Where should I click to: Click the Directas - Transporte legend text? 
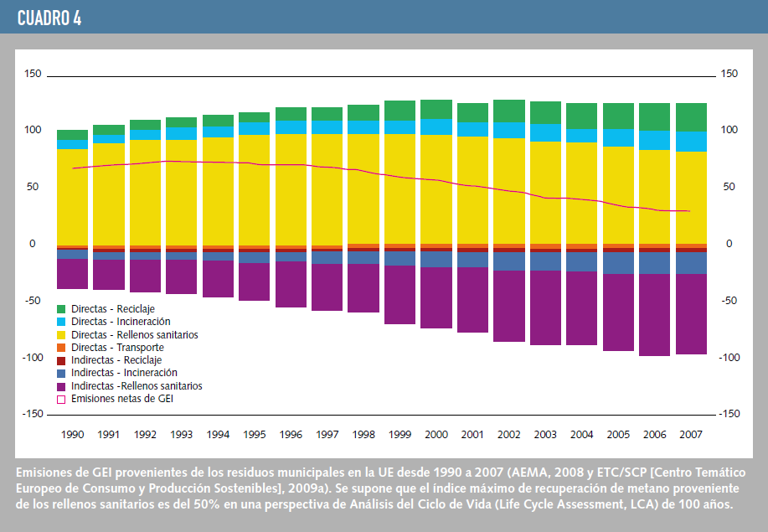click(117, 348)
